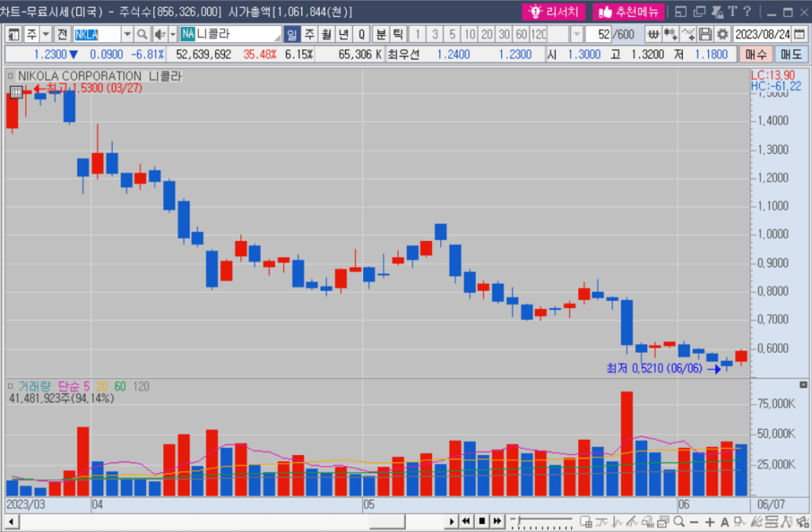Click the 매수 buy button
This screenshot has height=532, width=812.
pyautogui.click(x=756, y=55)
